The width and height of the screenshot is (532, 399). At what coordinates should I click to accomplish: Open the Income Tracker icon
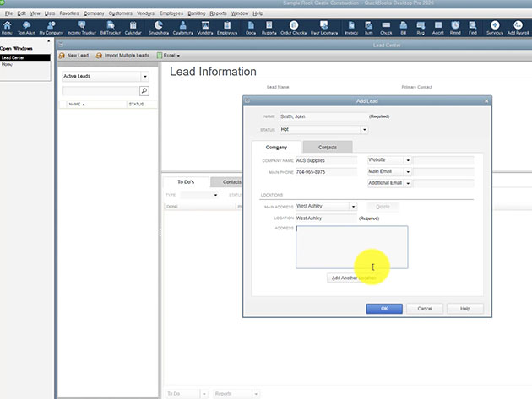point(81,28)
